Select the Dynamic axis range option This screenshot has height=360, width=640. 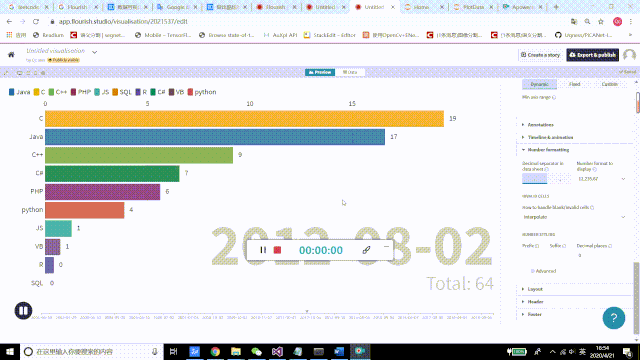tap(539, 84)
